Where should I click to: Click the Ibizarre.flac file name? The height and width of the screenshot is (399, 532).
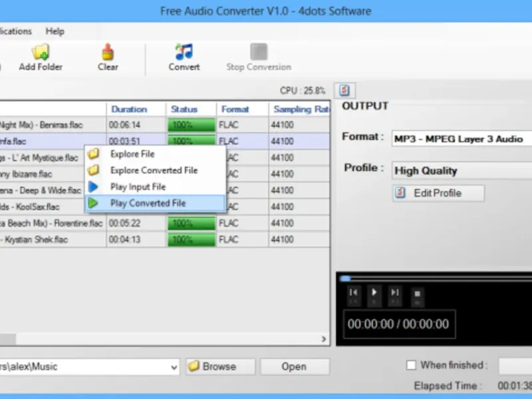pos(26,174)
